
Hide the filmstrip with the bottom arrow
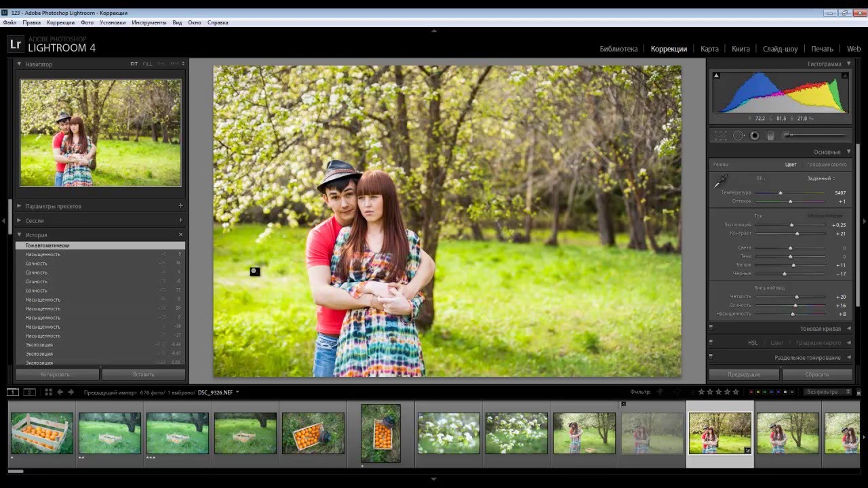pos(434,479)
